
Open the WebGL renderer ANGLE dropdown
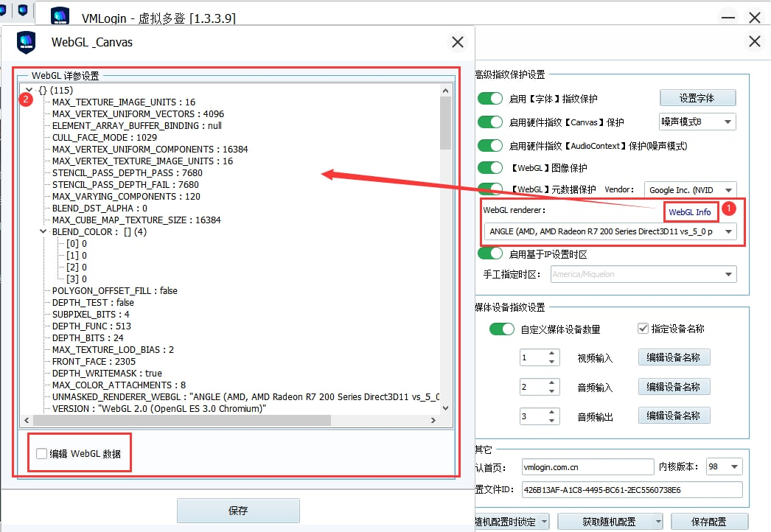pyautogui.click(x=610, y=231)
